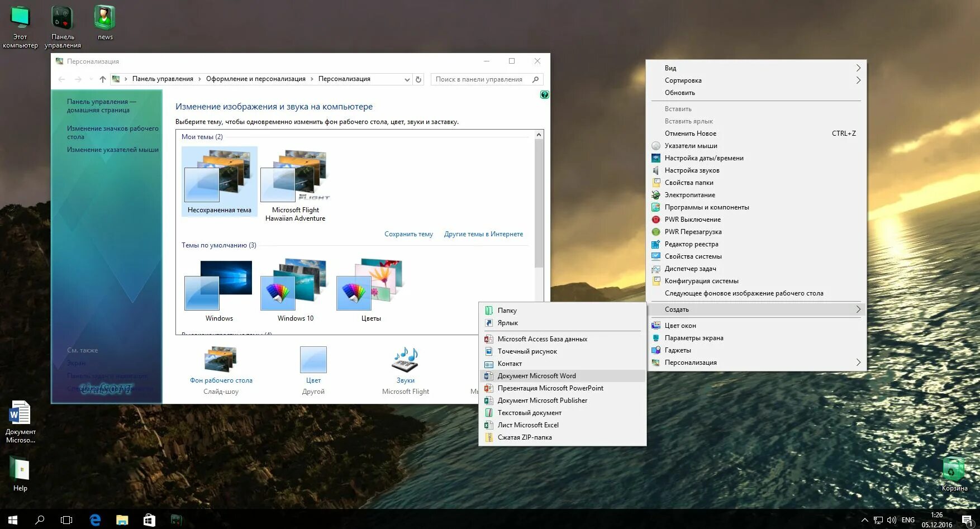980x529 pixels.
Task: Open the Task View taskbar button
Action: click(66, 520)
